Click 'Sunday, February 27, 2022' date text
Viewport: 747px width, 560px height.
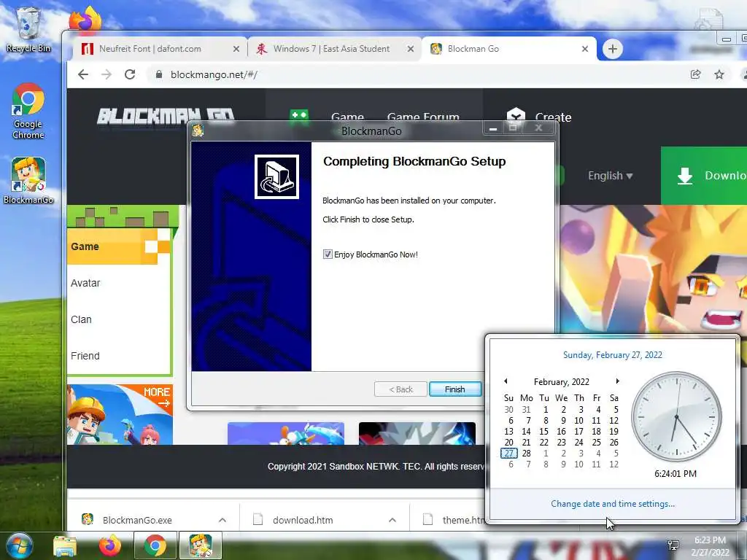click(x=613, y=355)
